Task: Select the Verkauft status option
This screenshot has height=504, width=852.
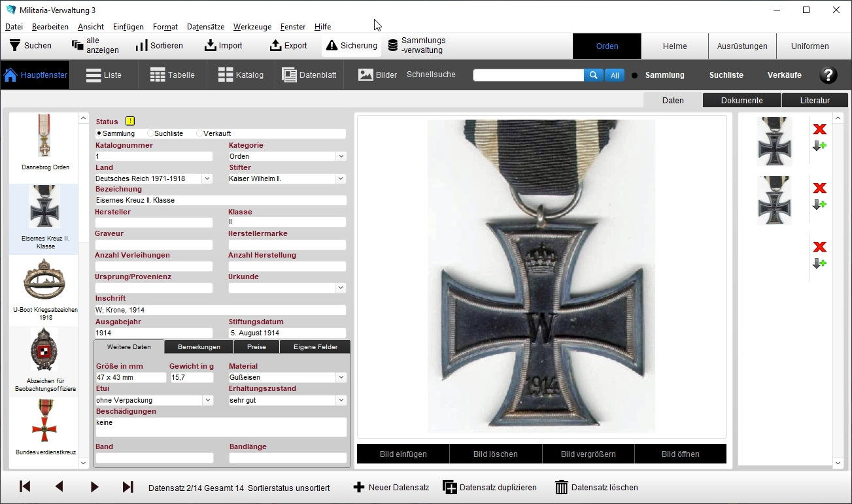Action: coord(199,133)
